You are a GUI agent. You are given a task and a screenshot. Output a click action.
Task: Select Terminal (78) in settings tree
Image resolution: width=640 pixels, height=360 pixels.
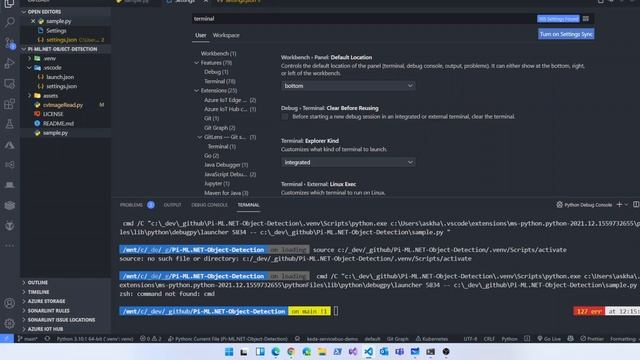[220, 81]
